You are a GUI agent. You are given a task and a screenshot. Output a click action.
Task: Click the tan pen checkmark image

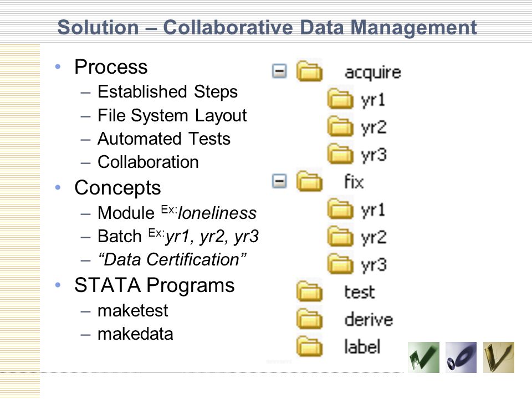[498, 357]
